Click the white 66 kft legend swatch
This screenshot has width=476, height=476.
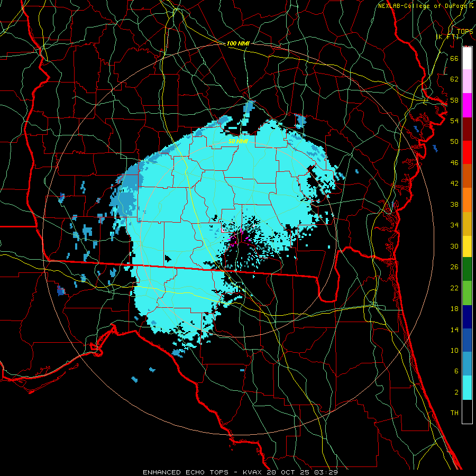point(467,58)
